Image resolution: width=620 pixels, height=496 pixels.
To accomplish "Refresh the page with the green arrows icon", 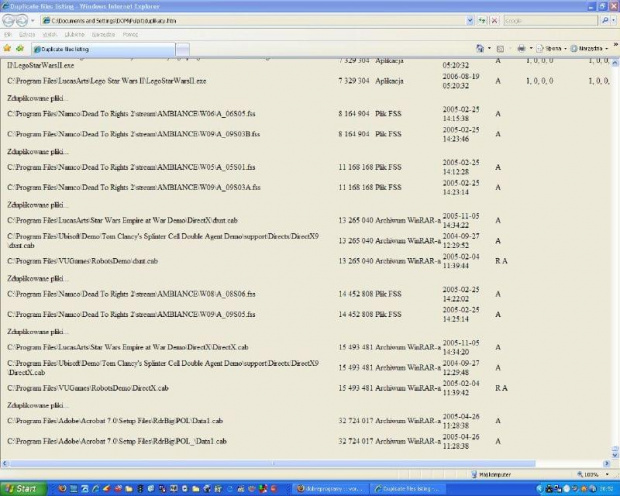I will (x=482, y=21).
